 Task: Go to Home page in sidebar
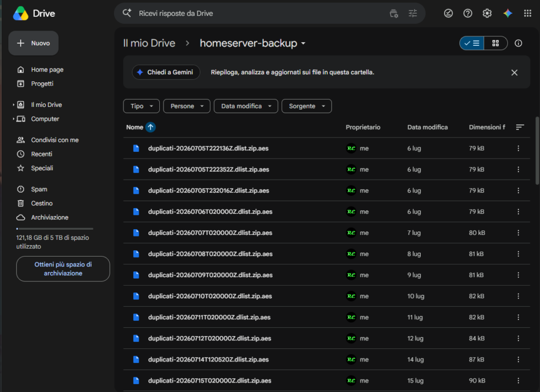47,70
